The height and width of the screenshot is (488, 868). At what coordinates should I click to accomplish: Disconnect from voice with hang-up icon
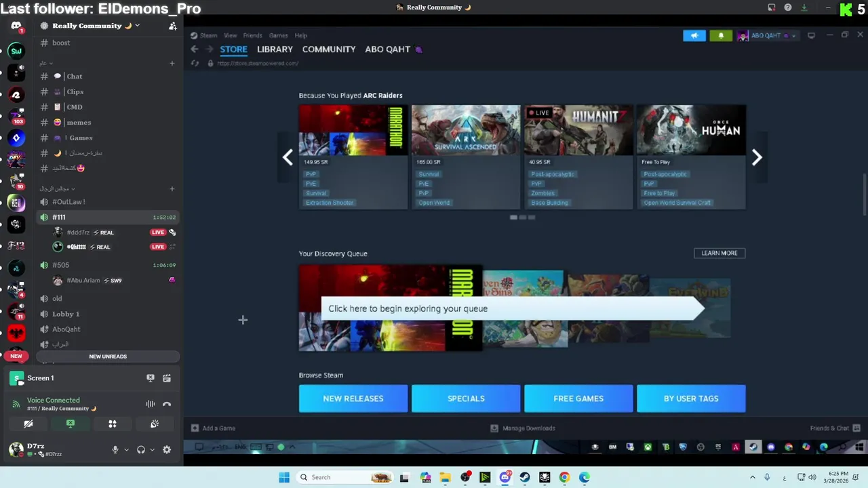click(x=167, y=404)
